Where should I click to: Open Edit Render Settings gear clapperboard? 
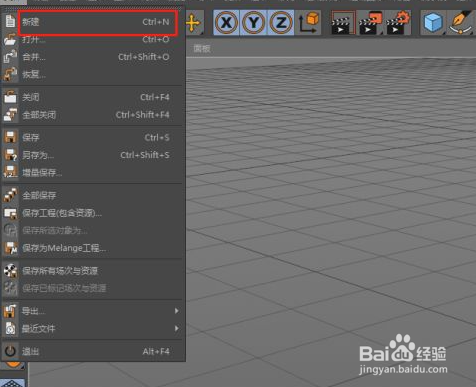(398, 23)
